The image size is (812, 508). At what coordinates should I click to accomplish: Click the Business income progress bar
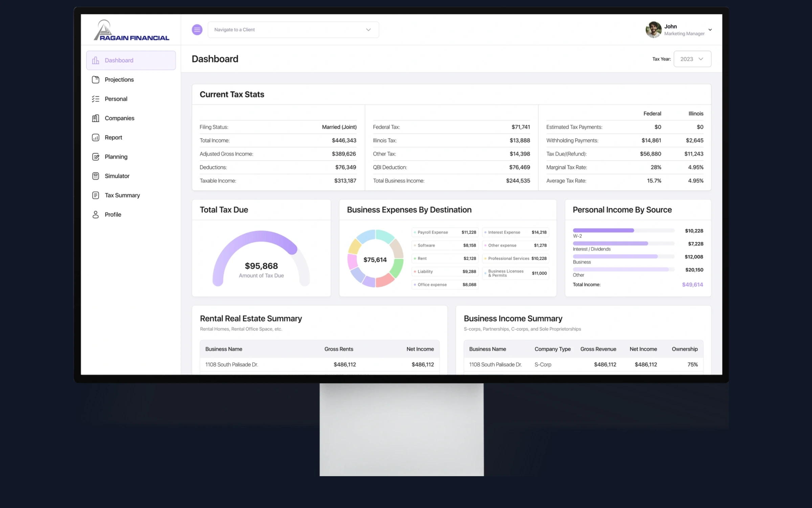click(x=624, y=257)
